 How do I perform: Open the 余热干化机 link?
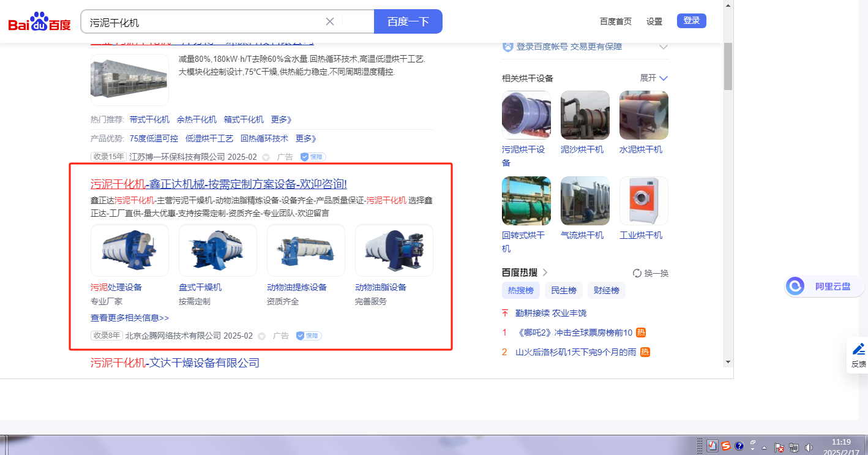196,119
